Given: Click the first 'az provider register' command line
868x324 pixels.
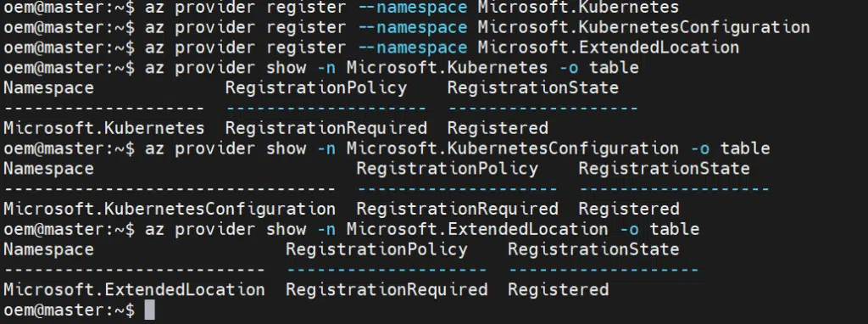Looking at the screenshot, I should pos(341,7).
